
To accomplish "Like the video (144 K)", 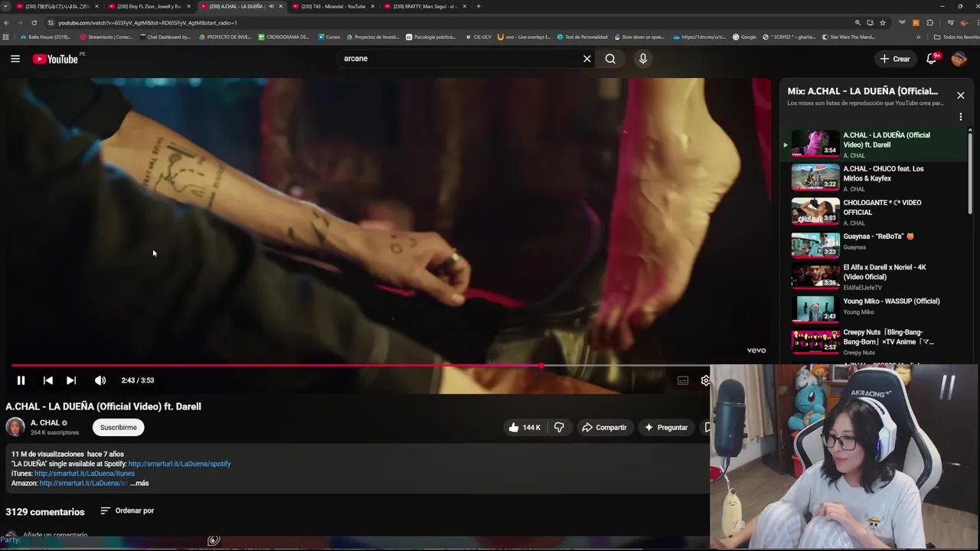I will (x=524, y=427).
